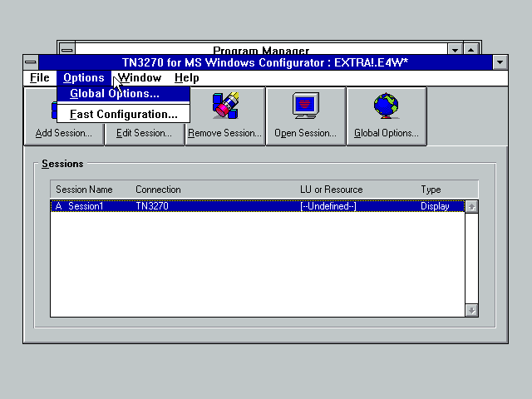
Task: Open the File menu
Action: click(40, 77)
